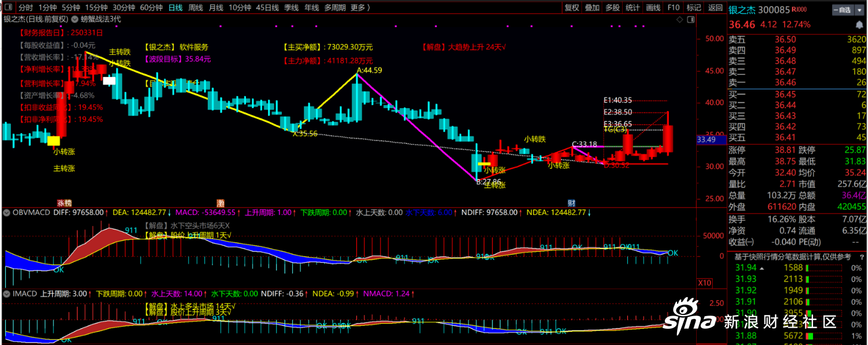The image size is (868, 345).
Task: Click the 涨榜 event marker
Action: pyautogui.click(x=65, y=203)
